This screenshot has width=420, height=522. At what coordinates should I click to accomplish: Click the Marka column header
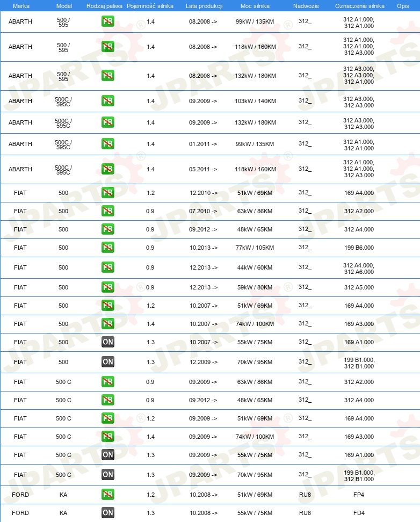(x=21, y=6)
